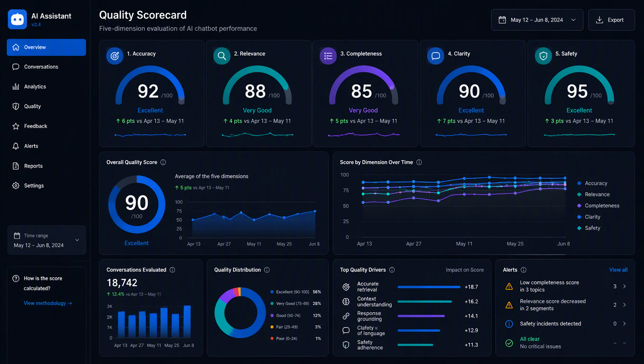This screenshot has height=364, width=644.
Task: Click the Accuracy target icon
Action: (114, 55)
